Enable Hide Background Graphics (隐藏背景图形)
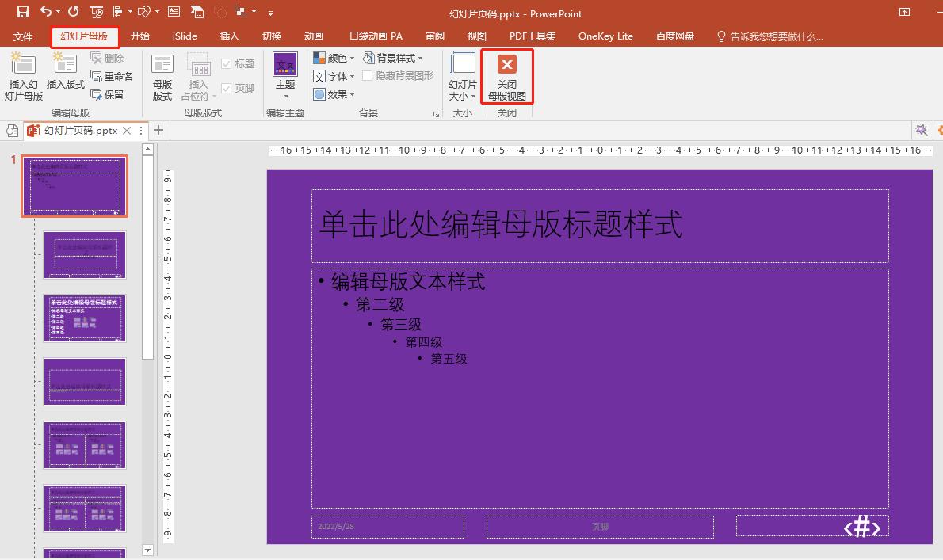The height and width of the screenshot is (560, 943). 368,76
